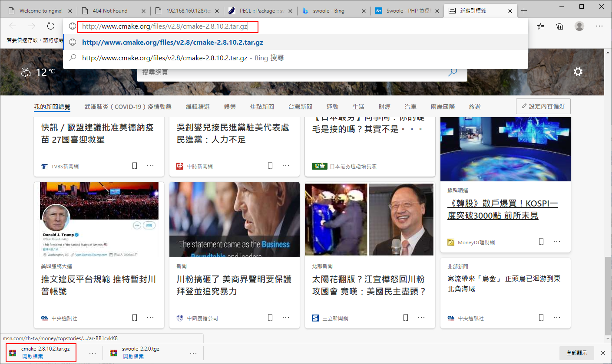Select 運動 news category

[x=332, y=107]
